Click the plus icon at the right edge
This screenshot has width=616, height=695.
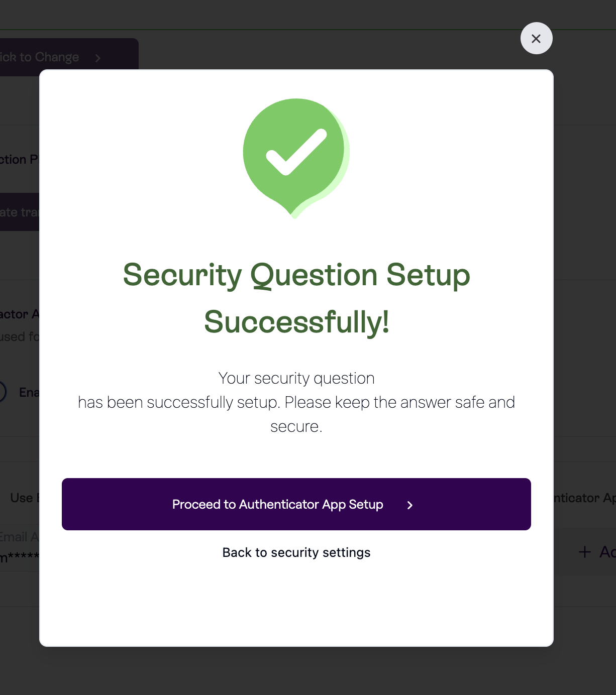coord(584,552)
